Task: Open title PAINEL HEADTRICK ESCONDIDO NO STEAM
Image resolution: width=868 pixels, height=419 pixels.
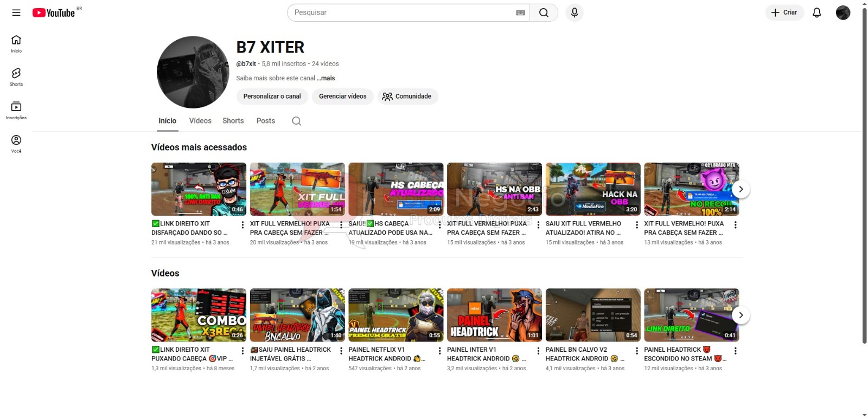Action: tap(685, 354)
